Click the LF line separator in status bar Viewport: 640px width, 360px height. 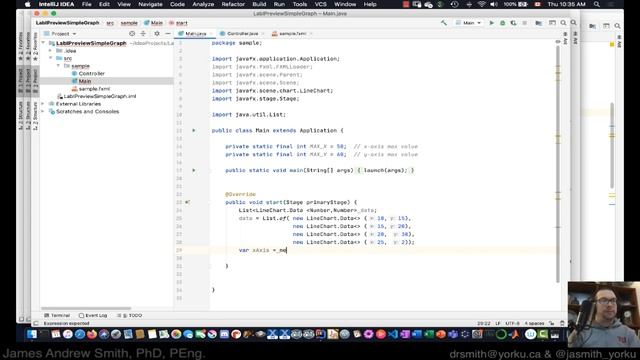(x=498, y=323)
